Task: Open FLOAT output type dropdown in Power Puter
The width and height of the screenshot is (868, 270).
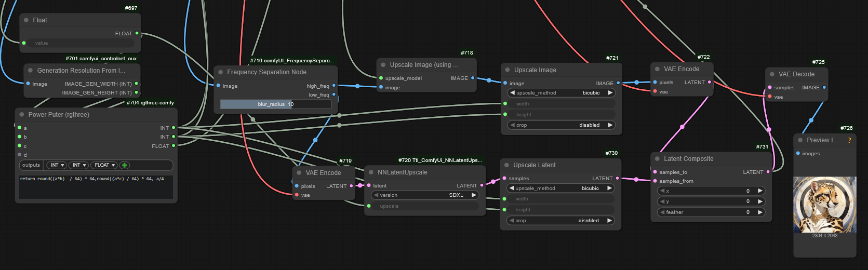Action: pyautogui.click(x=104, y=165)
